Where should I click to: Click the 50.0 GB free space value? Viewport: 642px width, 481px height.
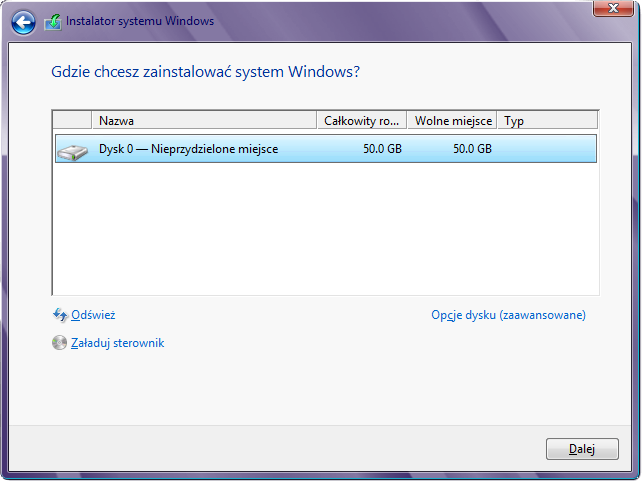(x=472, y=149)
